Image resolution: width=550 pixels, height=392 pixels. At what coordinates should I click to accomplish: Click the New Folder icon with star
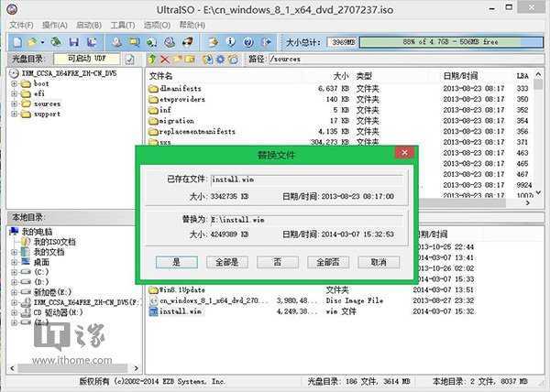(178, 60)
